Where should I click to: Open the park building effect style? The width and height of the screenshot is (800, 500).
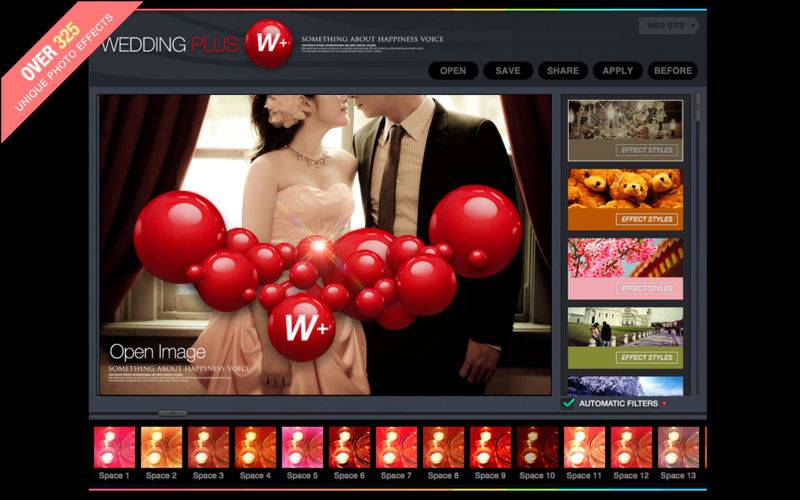pos(626,338)
